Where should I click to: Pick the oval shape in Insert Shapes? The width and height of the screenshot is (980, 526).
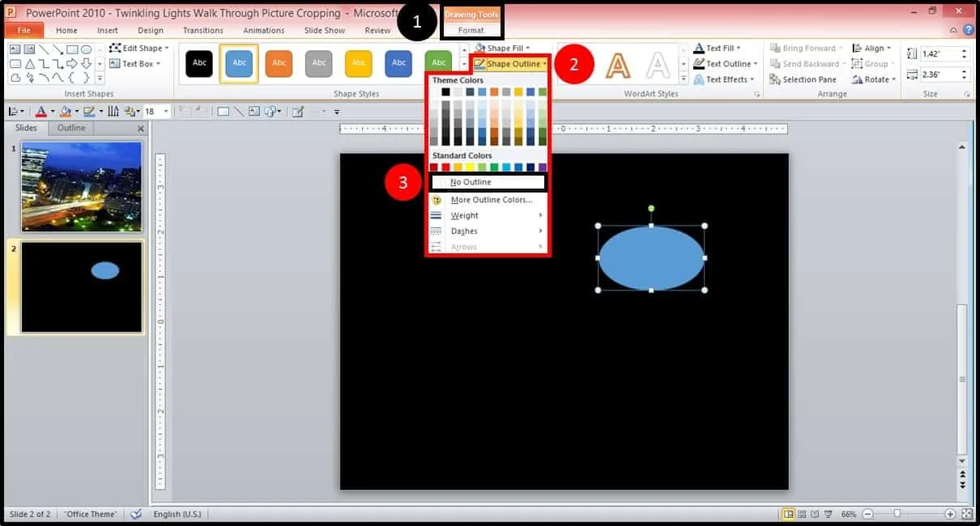[86, 49]
